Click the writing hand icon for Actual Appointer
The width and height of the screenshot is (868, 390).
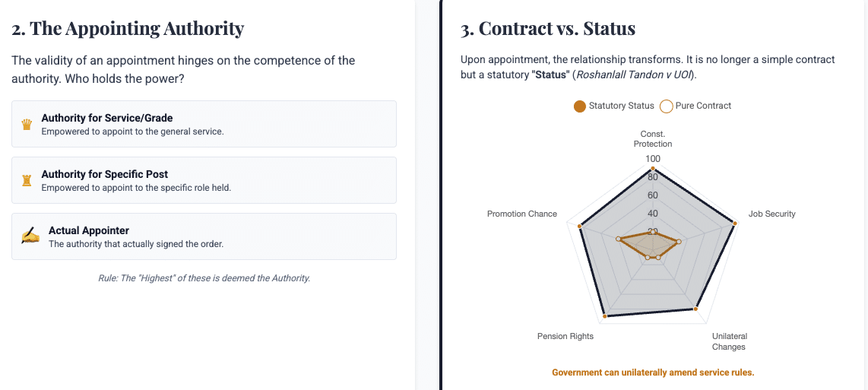click(x=30, y=236)
